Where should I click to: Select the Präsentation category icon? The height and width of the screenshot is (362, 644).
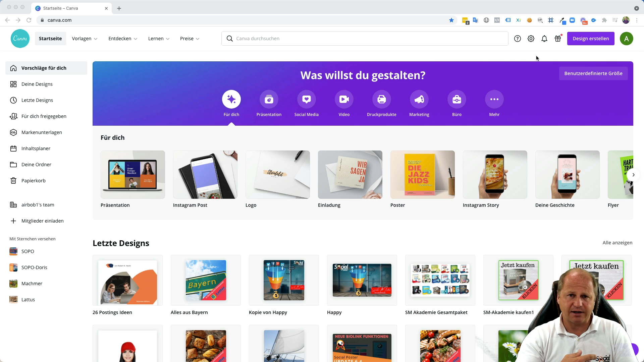coord(269,99)
